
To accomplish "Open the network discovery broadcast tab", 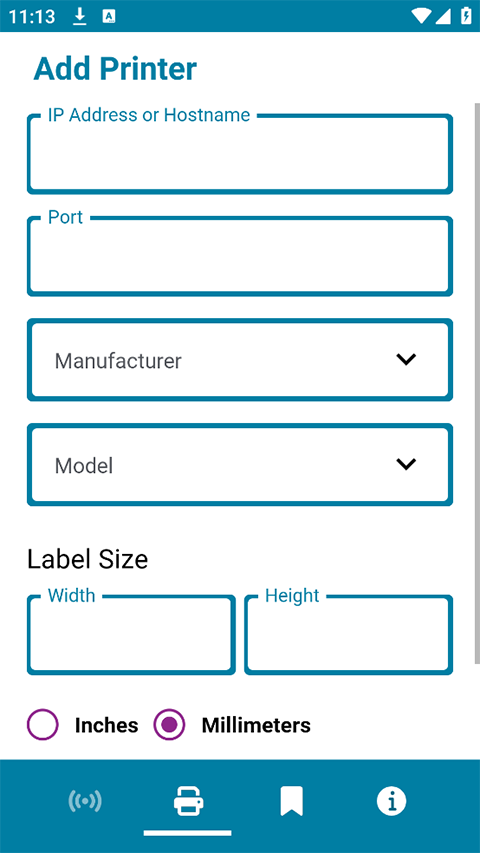I will (85, 801).
